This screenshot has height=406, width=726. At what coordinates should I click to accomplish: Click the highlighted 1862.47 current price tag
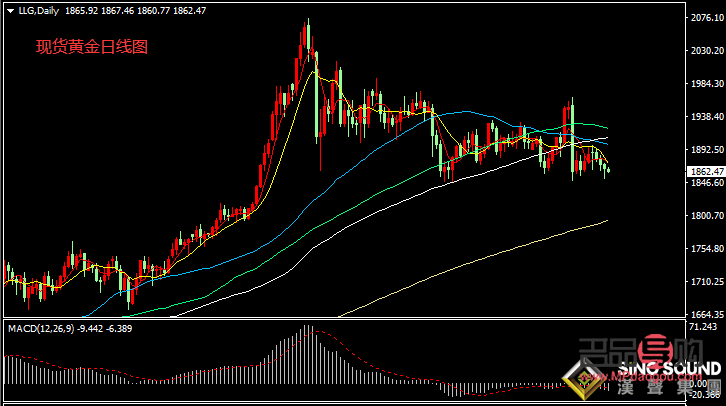[707, 171]
